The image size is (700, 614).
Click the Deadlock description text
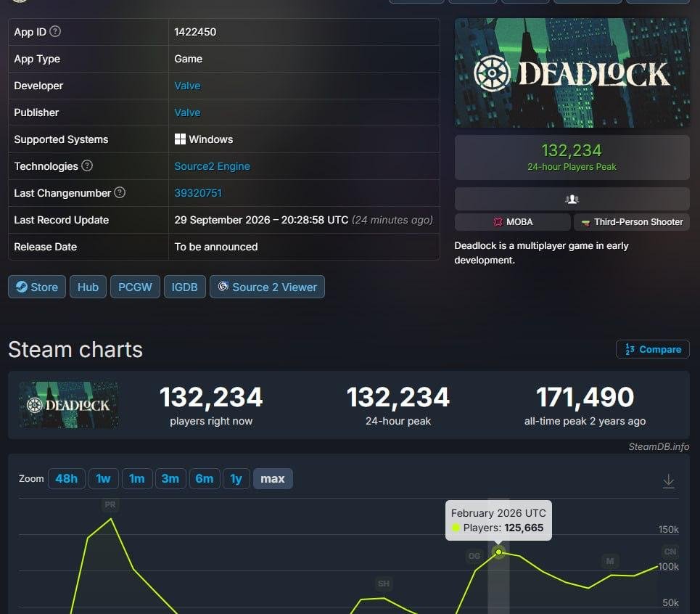pyautogui.click(x=541, y=253)
